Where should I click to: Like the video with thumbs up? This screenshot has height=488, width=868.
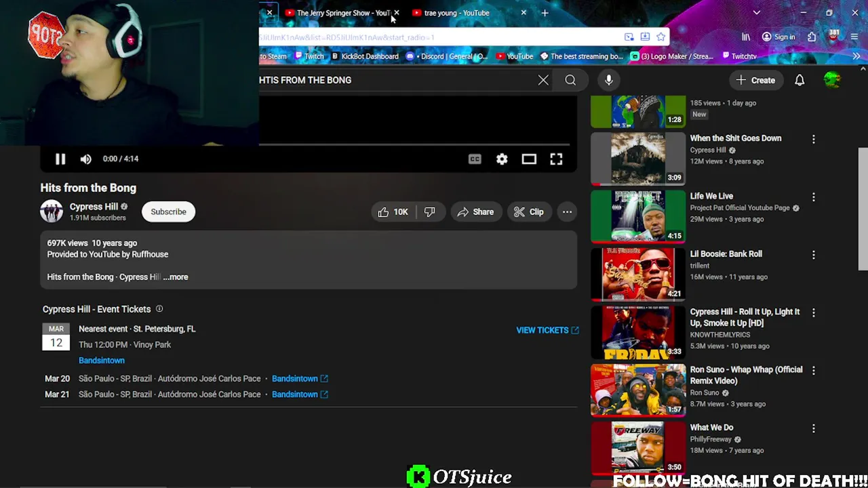393,212
